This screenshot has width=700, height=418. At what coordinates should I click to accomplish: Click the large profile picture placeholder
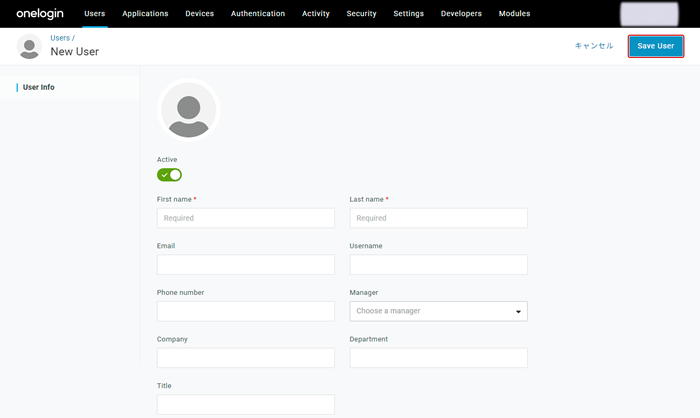point(188,110)
